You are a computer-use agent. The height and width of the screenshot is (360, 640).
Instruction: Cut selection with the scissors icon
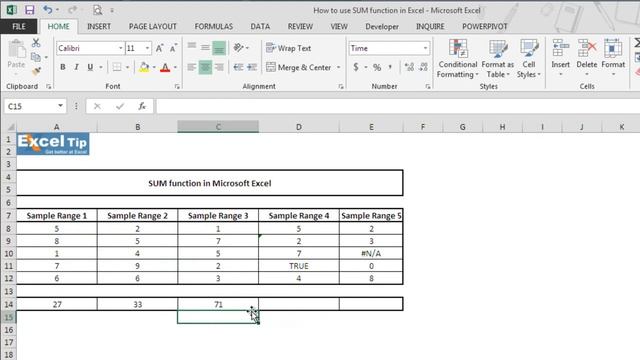point(36,42)
